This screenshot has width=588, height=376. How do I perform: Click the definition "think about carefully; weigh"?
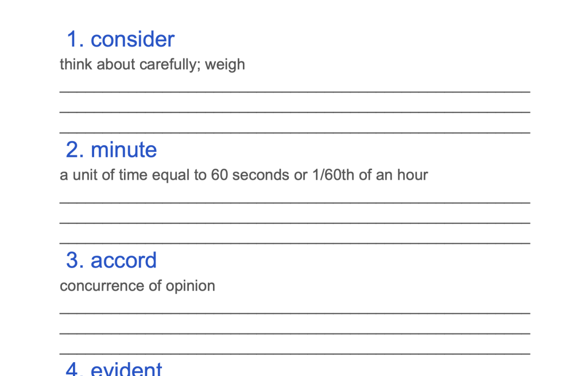152,64
